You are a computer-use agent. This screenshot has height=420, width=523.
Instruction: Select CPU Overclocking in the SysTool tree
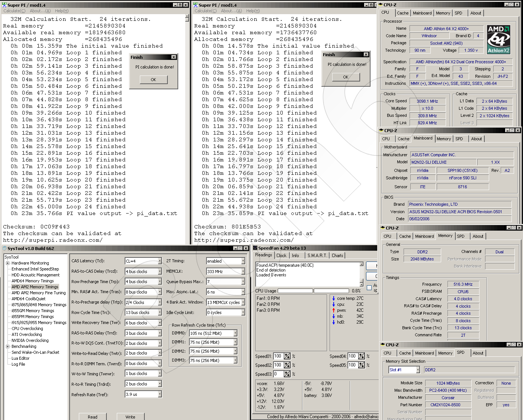pos(27,328)
